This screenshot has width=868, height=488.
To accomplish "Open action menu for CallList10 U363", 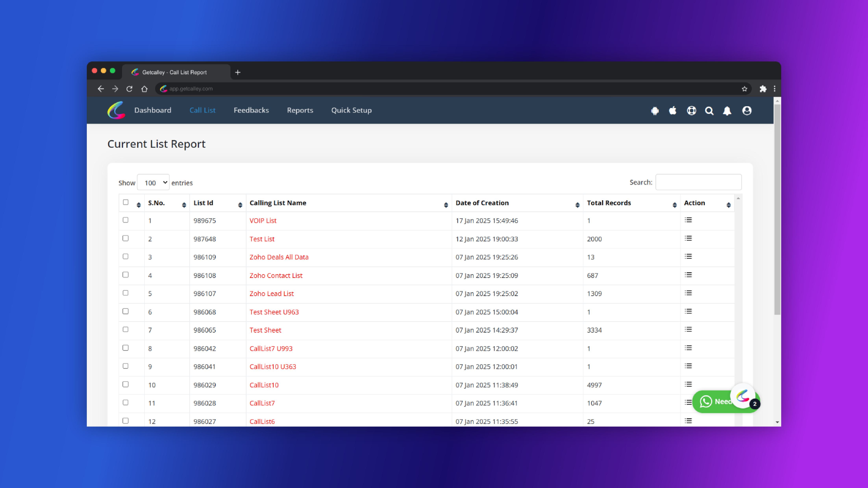I will (x=688, y=366).
